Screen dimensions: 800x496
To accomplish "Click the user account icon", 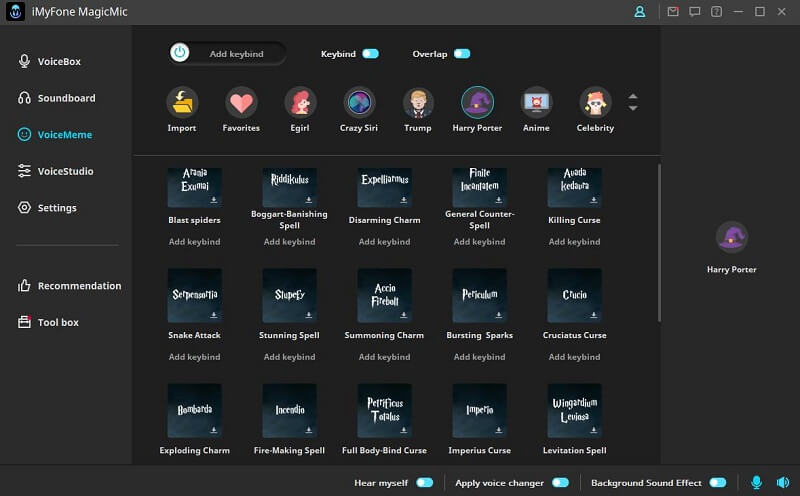I will 639,12.
